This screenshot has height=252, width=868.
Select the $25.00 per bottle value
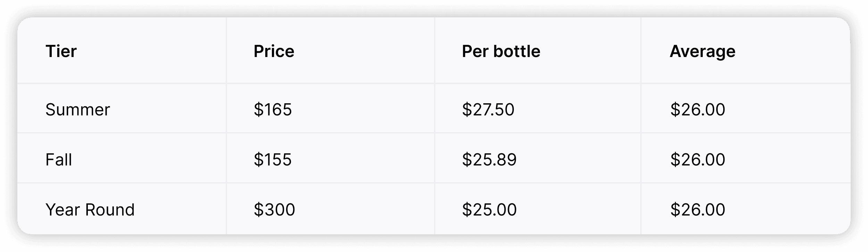point(489,210)
